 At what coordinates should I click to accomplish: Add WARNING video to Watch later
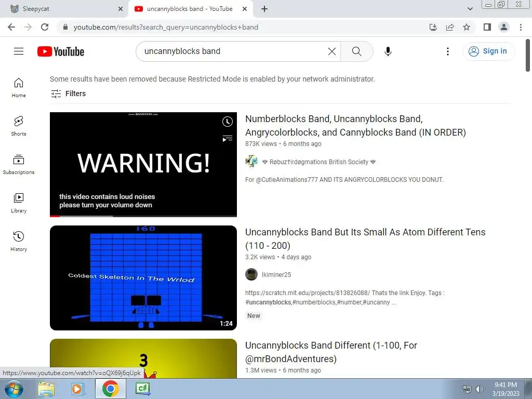click(228, 122)
